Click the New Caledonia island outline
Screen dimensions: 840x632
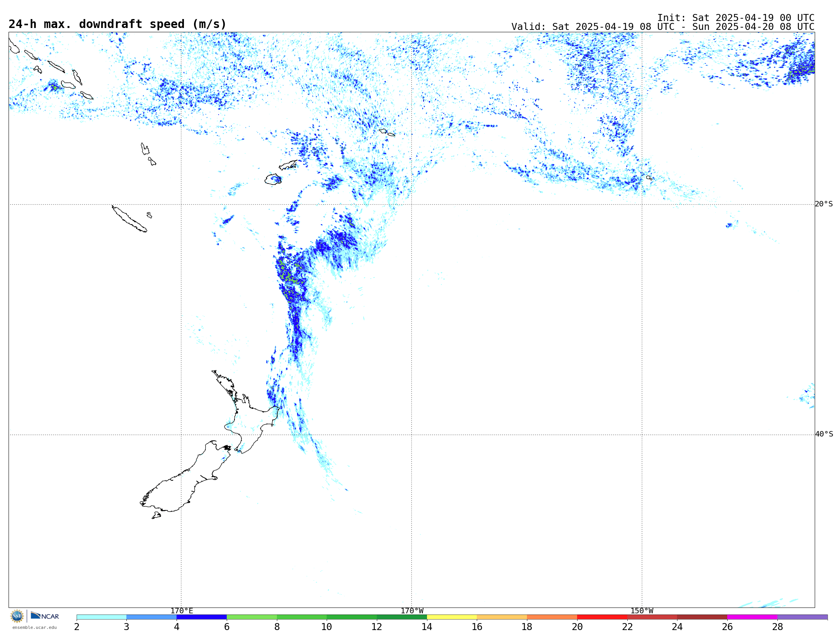[129, 219]
